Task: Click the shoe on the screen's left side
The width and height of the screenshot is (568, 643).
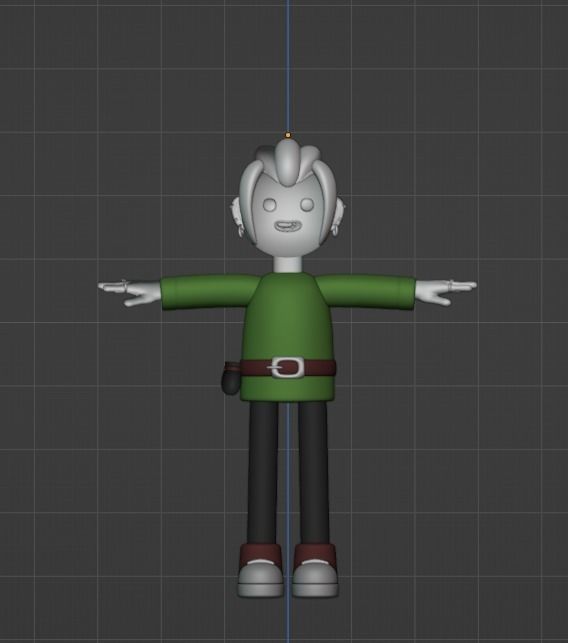Action: (260, 570)
